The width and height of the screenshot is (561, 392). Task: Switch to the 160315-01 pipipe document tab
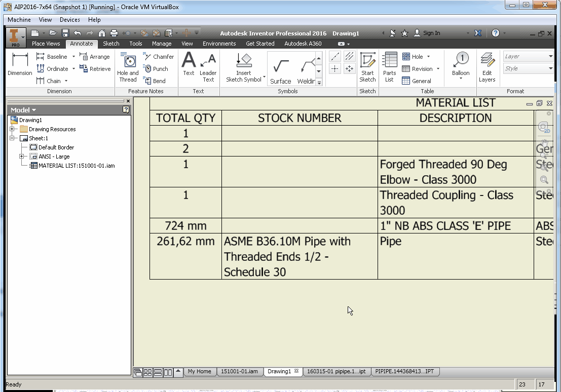(x=336, y=371)
